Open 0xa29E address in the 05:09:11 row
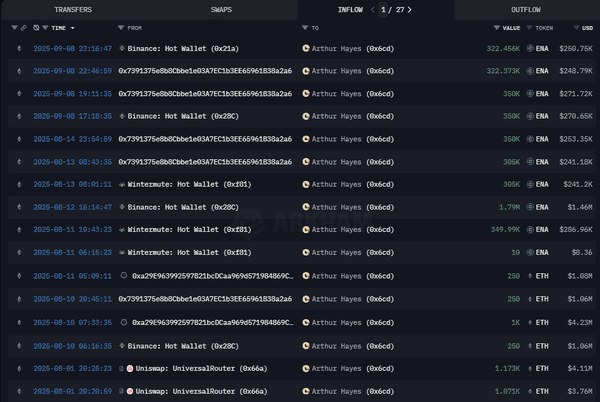600x402 pixels. click(212, 275)
